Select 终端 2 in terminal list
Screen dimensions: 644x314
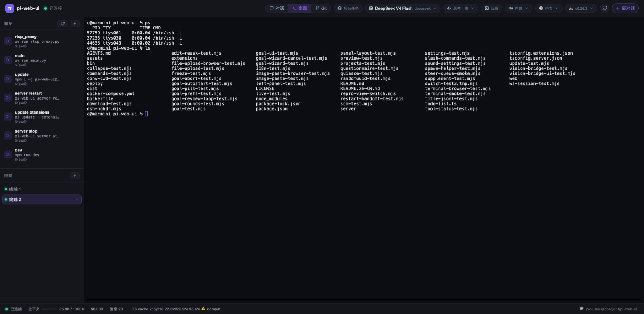42,199
